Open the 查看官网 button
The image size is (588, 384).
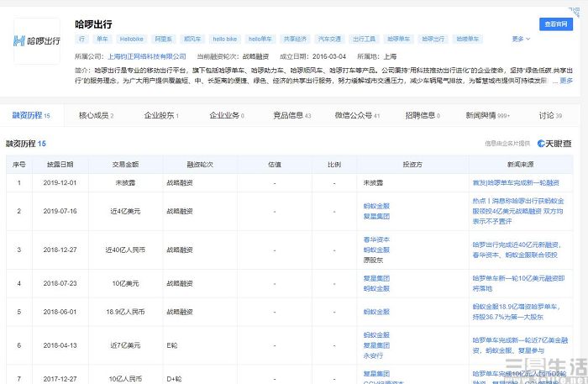556,24
